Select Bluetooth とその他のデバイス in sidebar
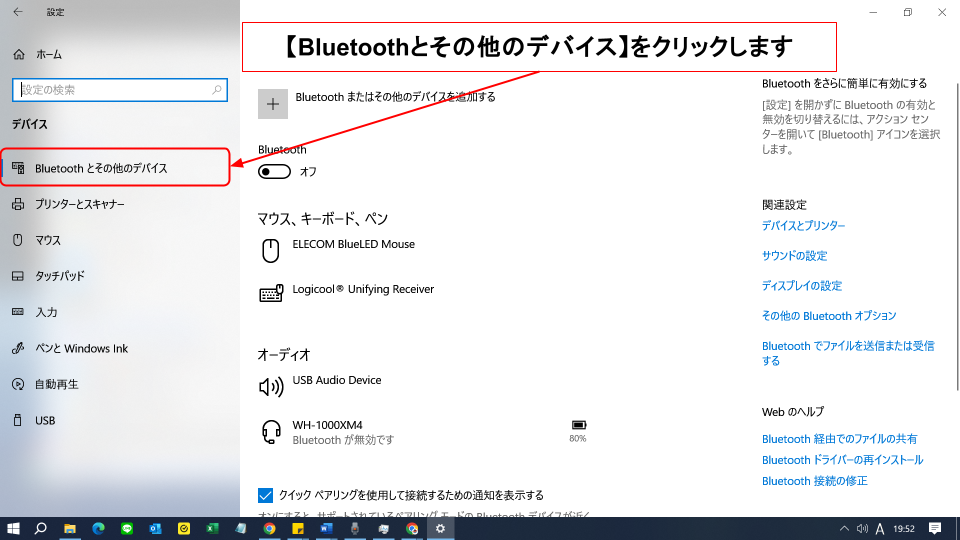Screen dimensions: 960x540 pos(101,168)
